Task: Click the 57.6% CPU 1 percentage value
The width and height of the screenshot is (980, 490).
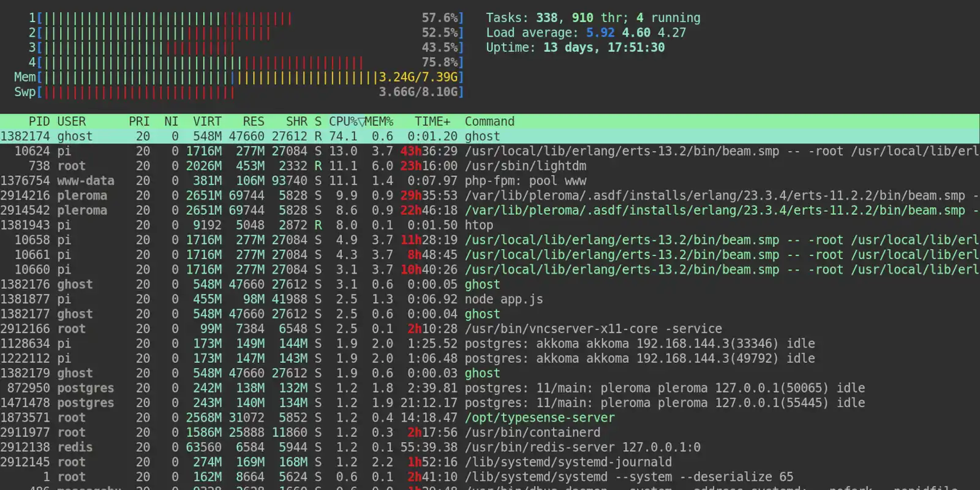Action: tap(440, 18)
